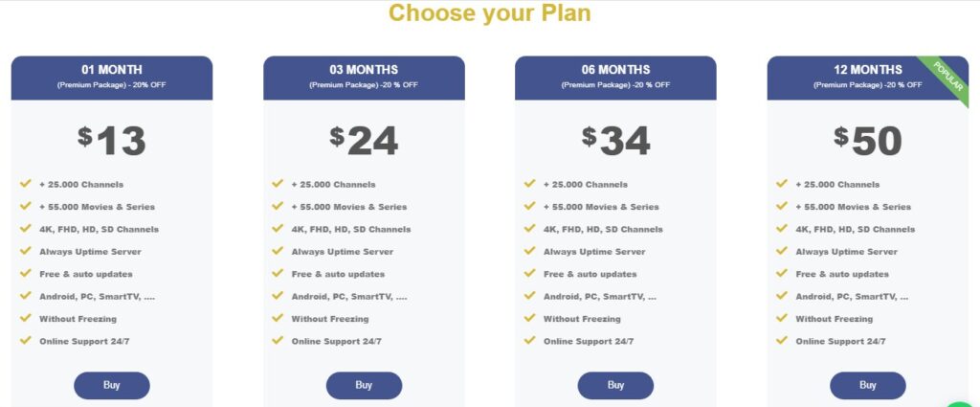Click checkmark beside + 25.000 Channels in 01 Month
This screenshot has height=407, width=980.
26,184
